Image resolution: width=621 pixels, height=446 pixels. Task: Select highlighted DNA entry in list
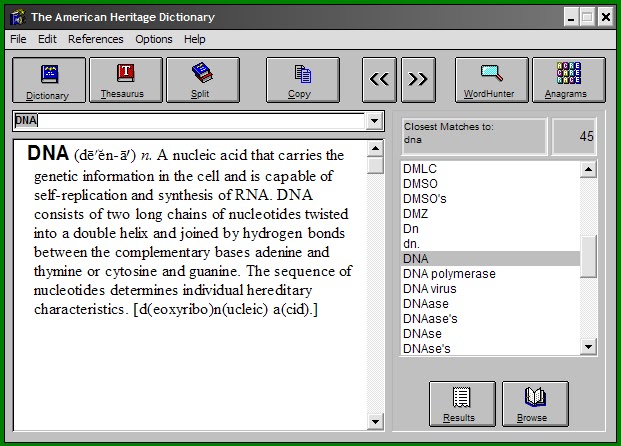click(490, 259)
